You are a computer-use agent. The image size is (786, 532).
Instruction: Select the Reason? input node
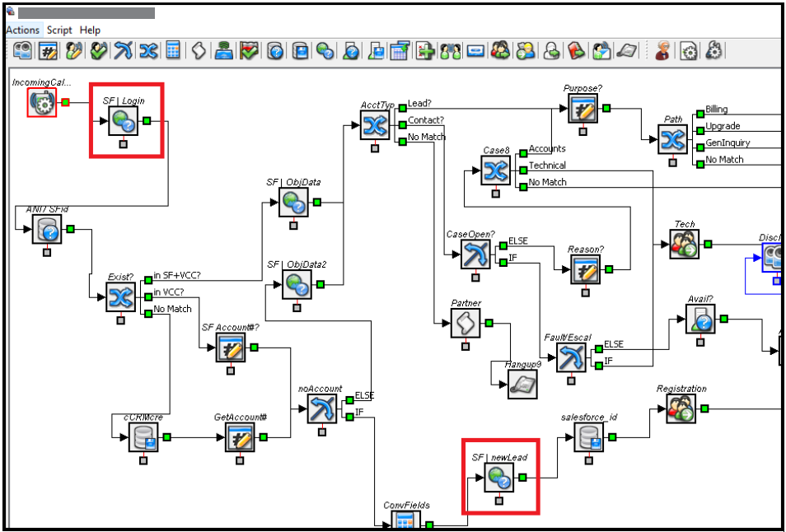[x=585, y=269]
